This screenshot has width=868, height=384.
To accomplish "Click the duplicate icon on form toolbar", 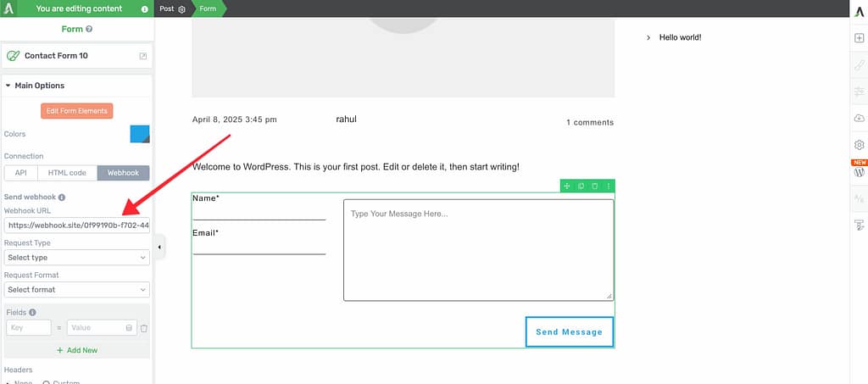I will click(x=581, y=186).
